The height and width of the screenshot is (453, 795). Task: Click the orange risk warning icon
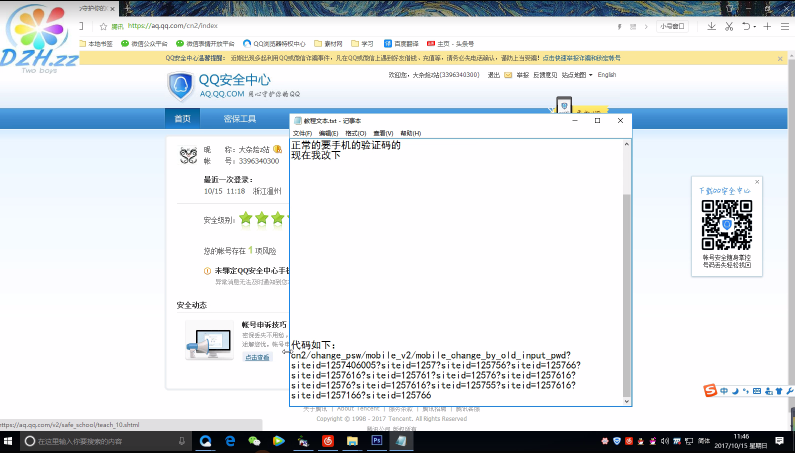tap(207, 271)
